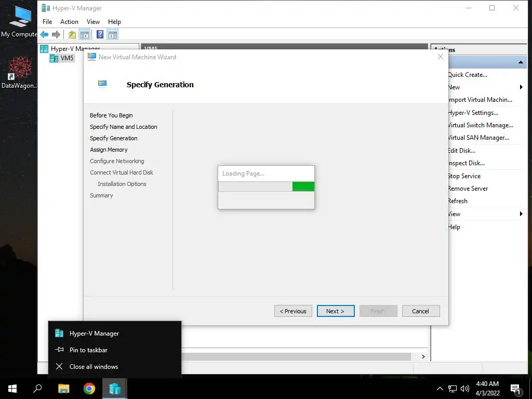
Task: Select the Specify Generation wizard step
Action: [114, 138]
